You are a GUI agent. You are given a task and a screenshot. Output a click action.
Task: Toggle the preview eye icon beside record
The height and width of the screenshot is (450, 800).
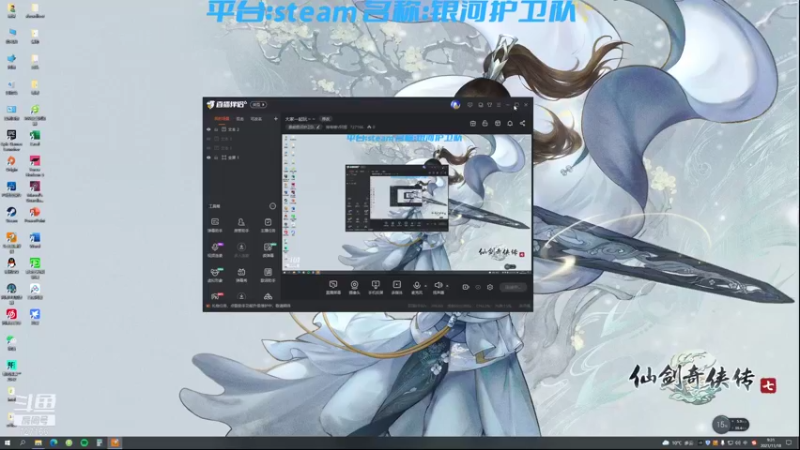[478, 287]
